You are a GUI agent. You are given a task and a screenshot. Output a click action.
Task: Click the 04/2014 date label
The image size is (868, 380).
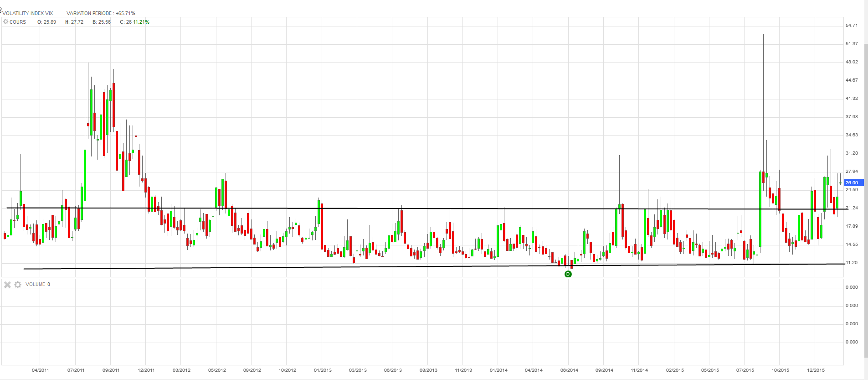[x=534, y=370]
